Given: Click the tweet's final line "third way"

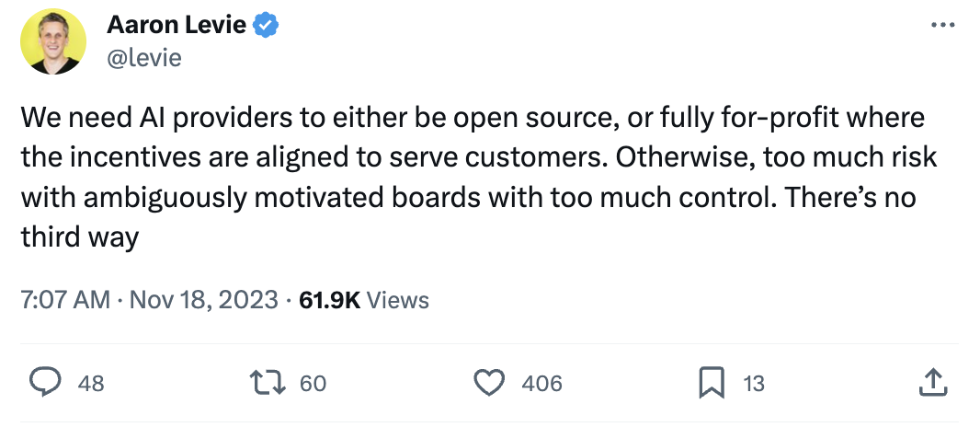Looking at the screenshot, I should point(79,237).
